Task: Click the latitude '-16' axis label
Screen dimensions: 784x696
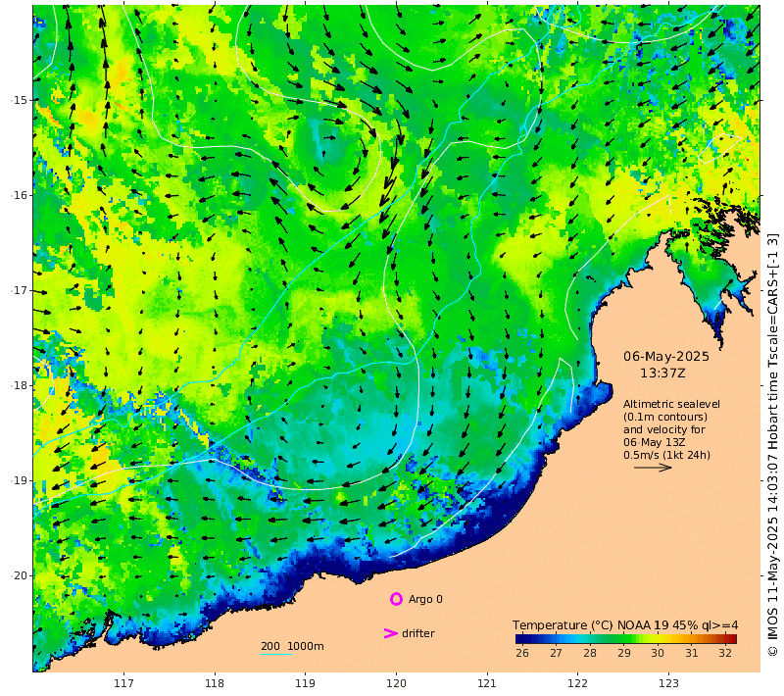Action: (19, 195)
